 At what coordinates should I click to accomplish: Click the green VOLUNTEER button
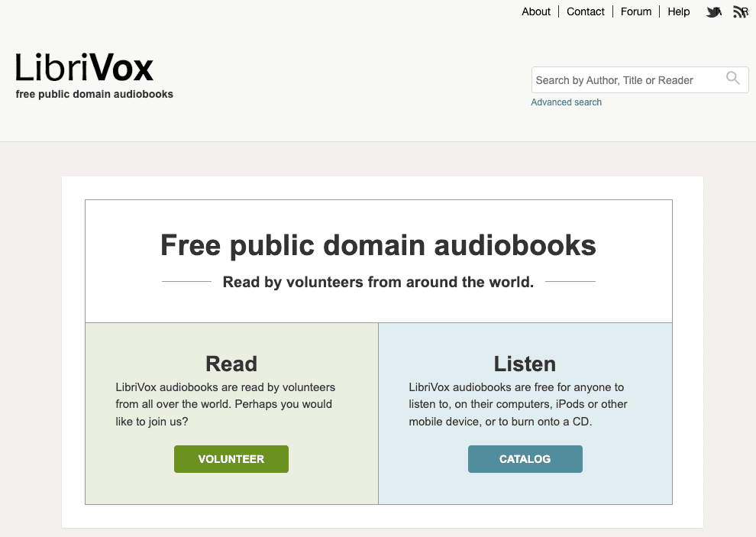pos(231,459)
